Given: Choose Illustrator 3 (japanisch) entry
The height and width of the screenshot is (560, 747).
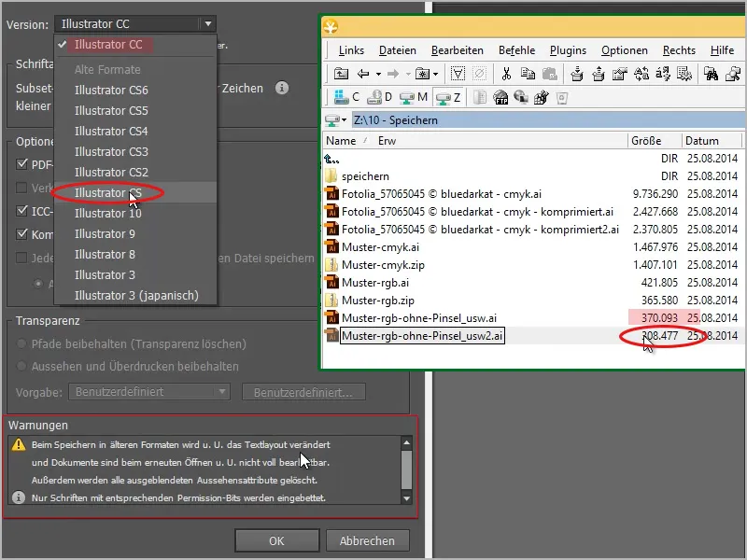Looking at the screenshot, I should [135, 295].
